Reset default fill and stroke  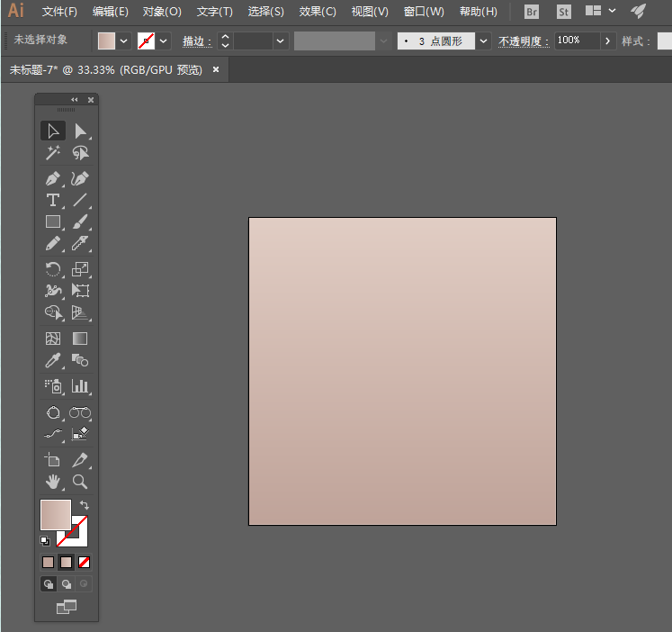coord(45,541)
